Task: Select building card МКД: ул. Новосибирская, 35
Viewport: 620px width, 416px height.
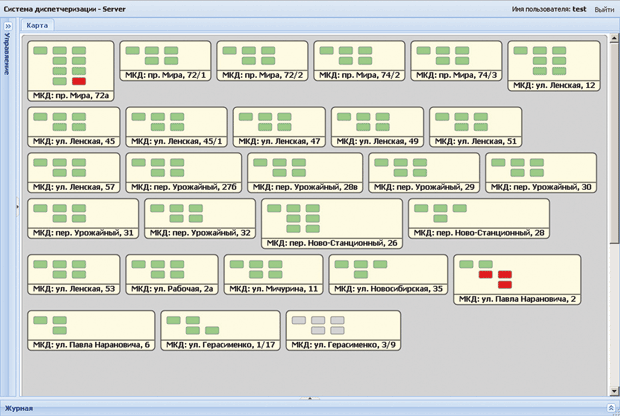Action: (x=388, y=274)
